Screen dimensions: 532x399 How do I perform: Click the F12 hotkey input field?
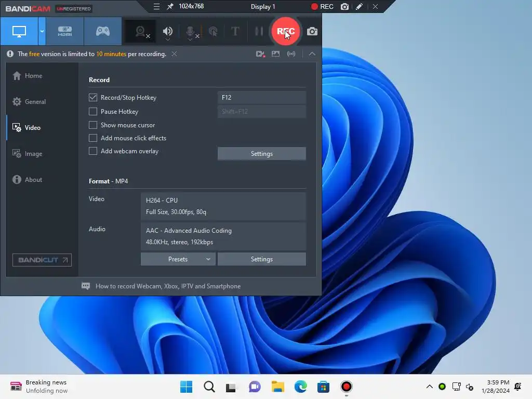262,97
